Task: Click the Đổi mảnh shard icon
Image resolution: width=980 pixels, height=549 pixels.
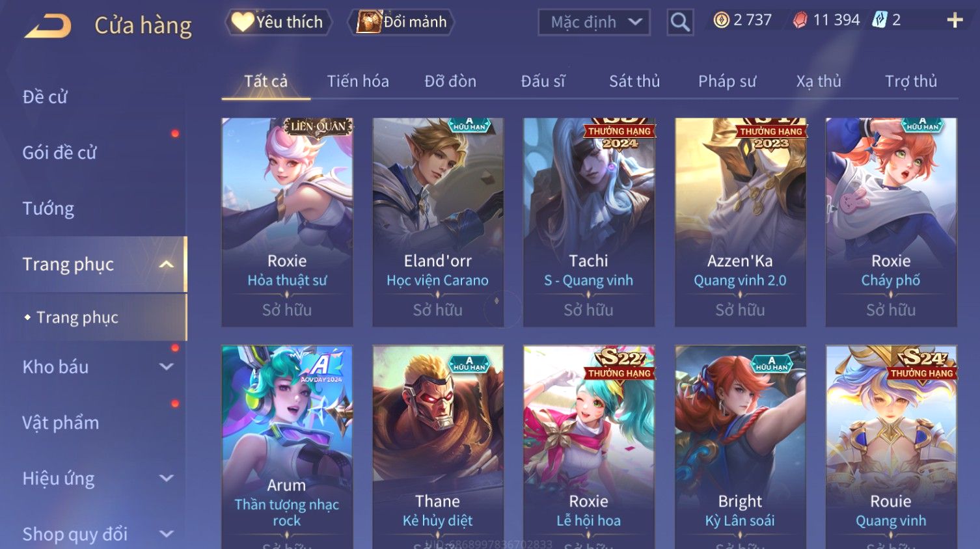Action: coord(369,21)
